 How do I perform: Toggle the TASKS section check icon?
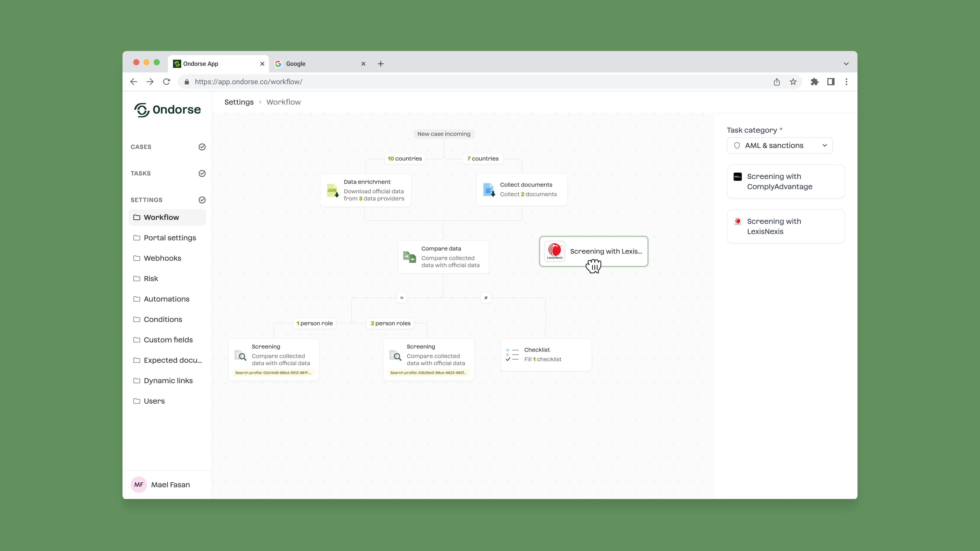tap(202, 173)
